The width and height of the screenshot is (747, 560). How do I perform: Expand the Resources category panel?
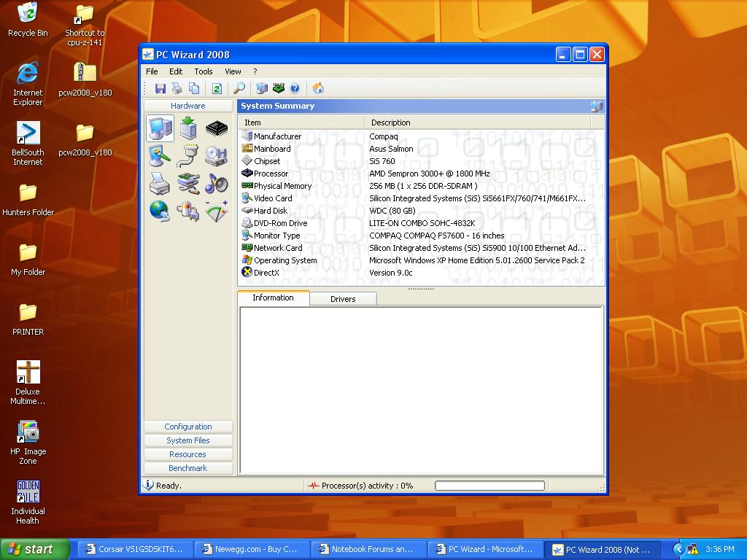tap(188, 454)
